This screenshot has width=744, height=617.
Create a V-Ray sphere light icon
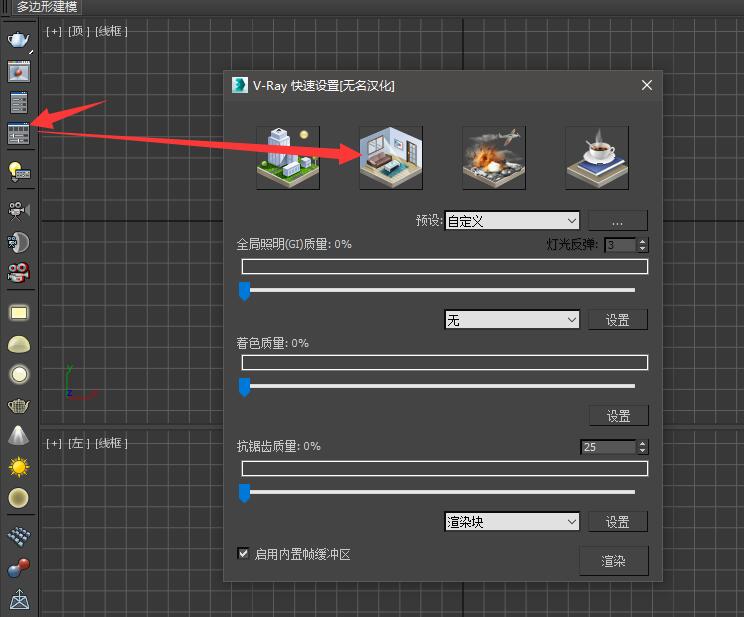pos(19,374)
